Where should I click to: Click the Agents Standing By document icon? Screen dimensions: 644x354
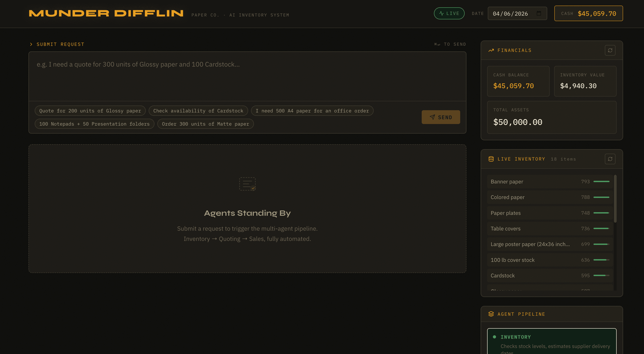point(247,184)
